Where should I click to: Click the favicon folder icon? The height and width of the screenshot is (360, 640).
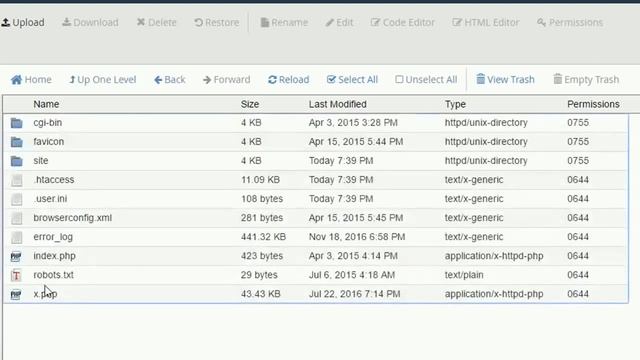tap(16, 142)
